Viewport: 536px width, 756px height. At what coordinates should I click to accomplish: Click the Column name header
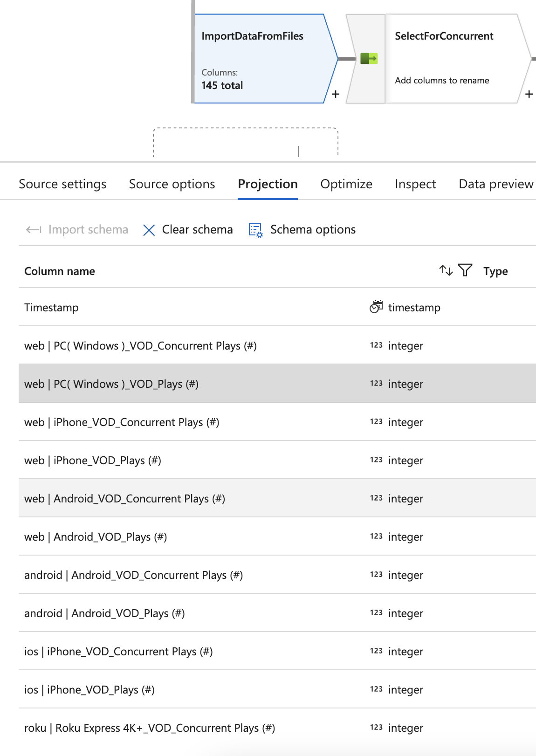[x=60, y=271]
